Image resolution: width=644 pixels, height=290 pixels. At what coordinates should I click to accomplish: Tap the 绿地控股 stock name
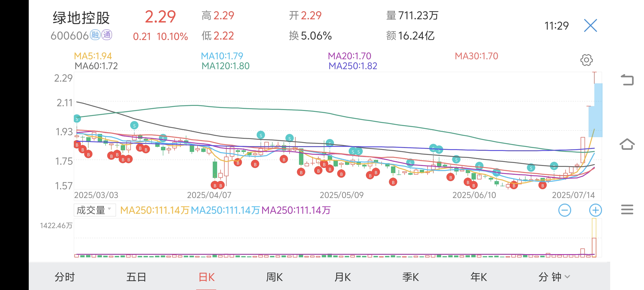tap(81, 18)
